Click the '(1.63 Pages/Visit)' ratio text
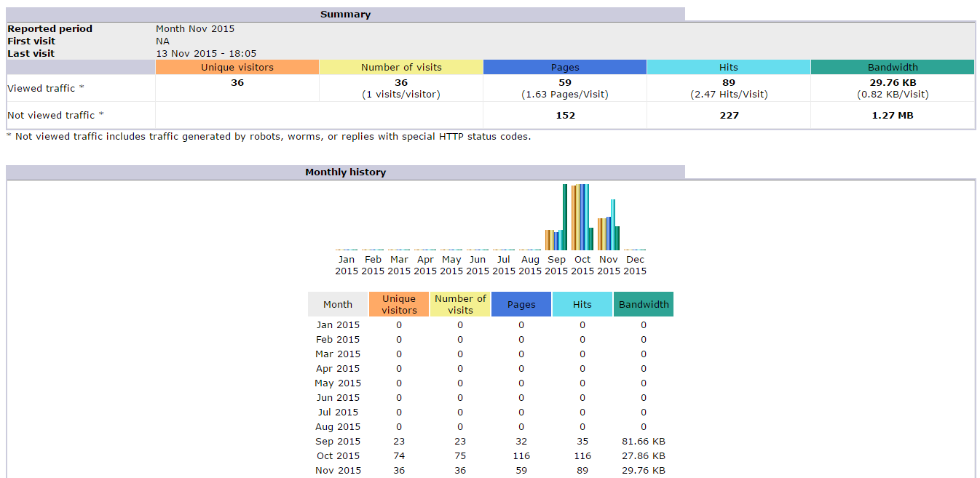The width and height of the screenshot is (980, 478). pyautogui.click(x=565, y=95)
